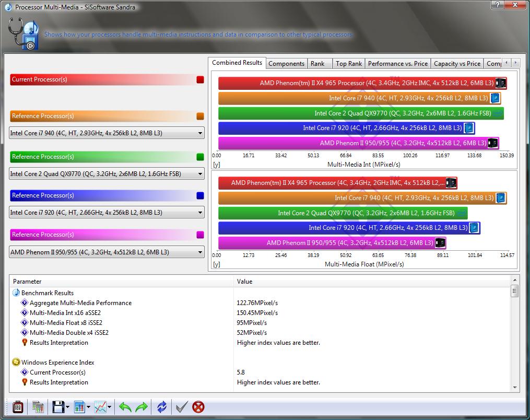Screen dimensions: 530x420
Task: Click the gray checkmark OK icon
Action: [181, 407]
